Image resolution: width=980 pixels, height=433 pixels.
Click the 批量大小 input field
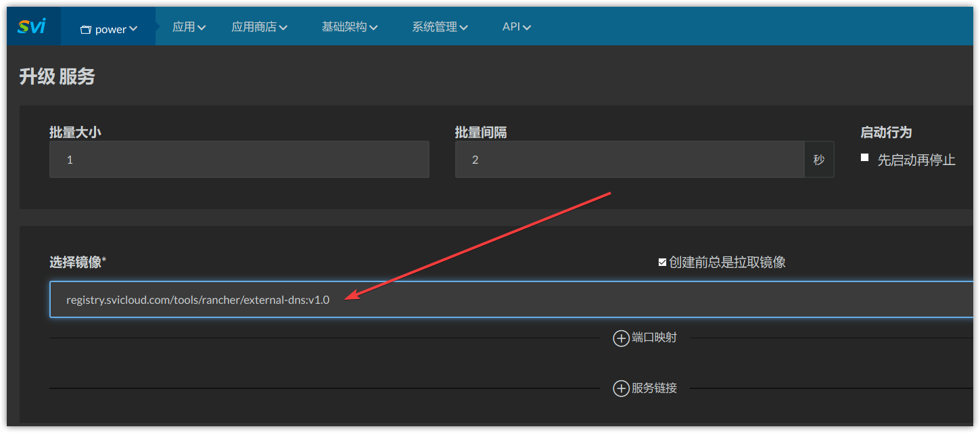[x=239, y=160]
